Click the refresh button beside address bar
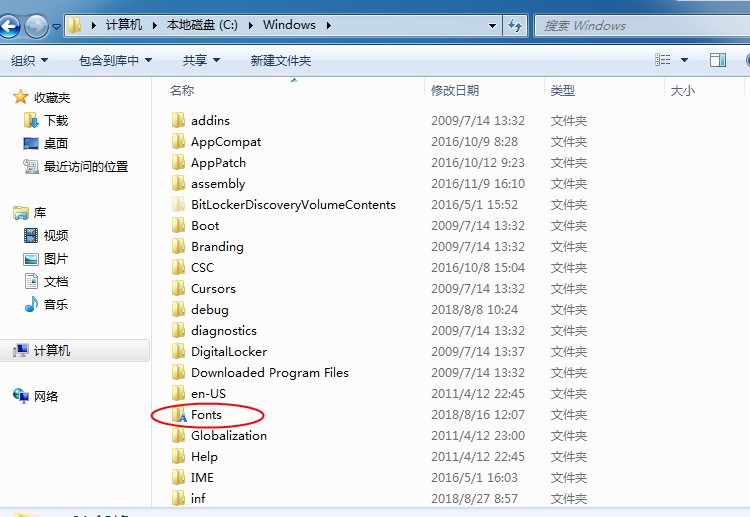The image size is (750, 517). click(x=516, y=25)
